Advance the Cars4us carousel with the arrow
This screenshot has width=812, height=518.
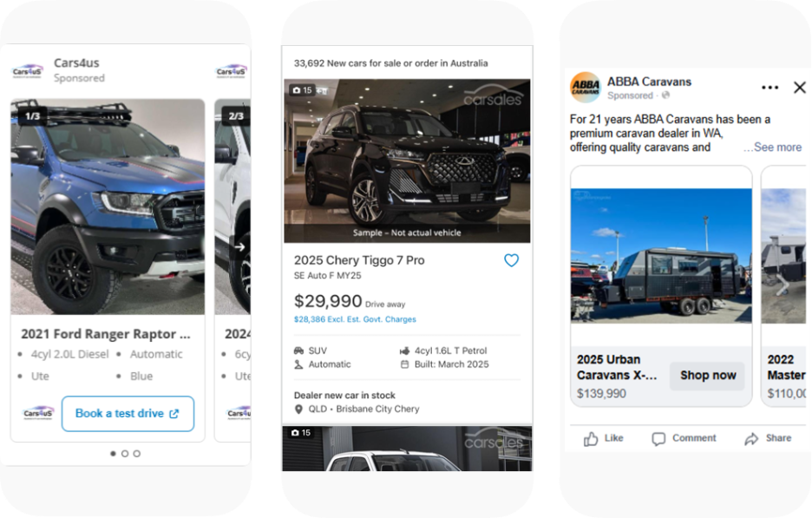[x=239, y=247]
